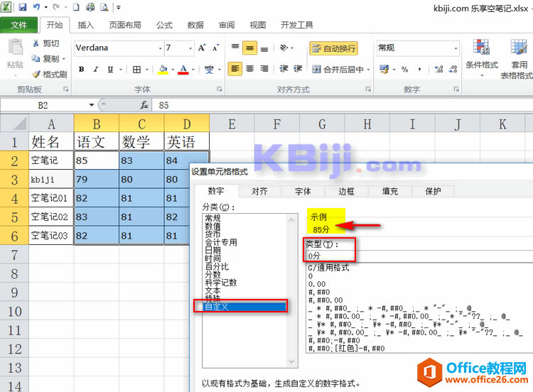Toggle left text alignment button
Screen dimensions: 533x392
[x=235, y=69]
